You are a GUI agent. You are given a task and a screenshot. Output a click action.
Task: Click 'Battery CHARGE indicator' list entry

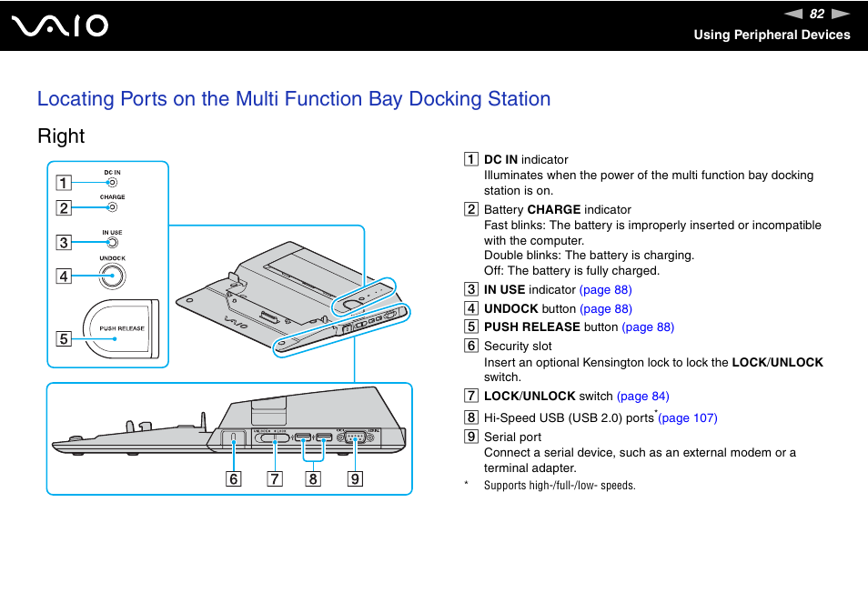[x=558, y=210]
